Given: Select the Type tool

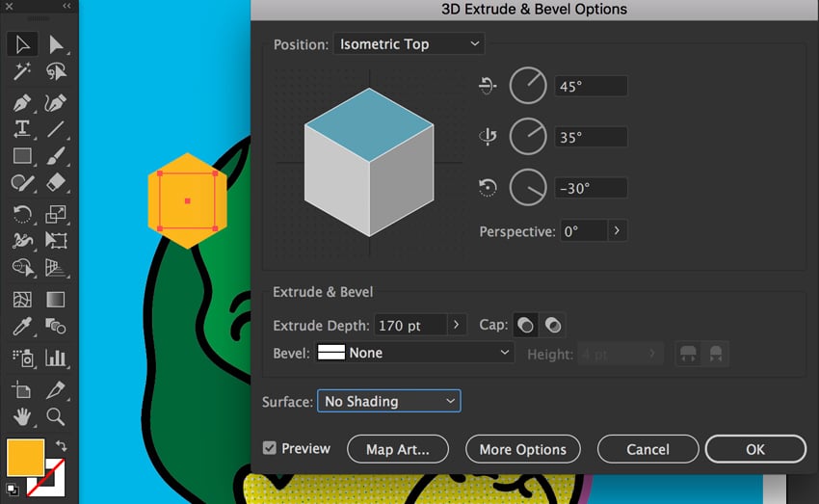Looking at the screenshot, I should pyautogui.click(x=22, y=128).
